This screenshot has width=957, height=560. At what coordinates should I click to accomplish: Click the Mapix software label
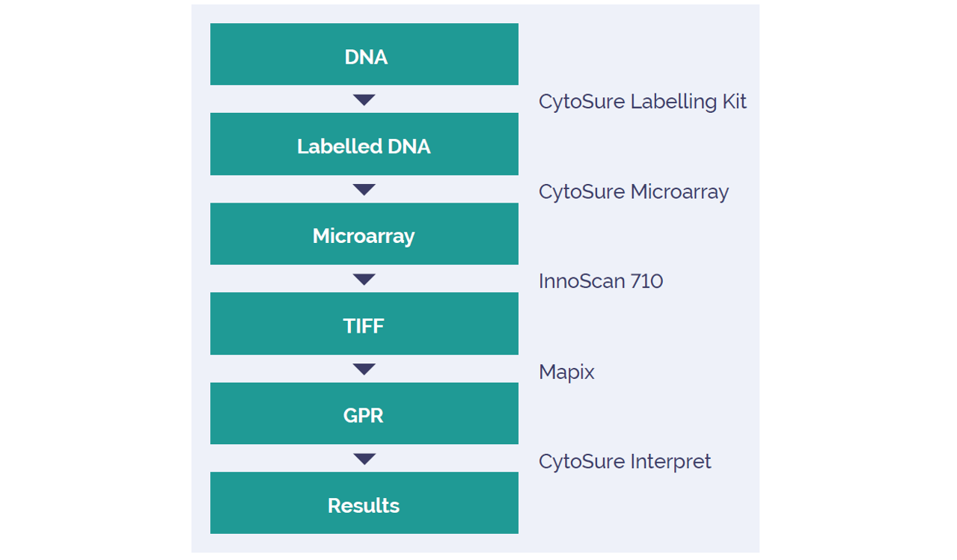pyautogui.click(x=566, y=372)
